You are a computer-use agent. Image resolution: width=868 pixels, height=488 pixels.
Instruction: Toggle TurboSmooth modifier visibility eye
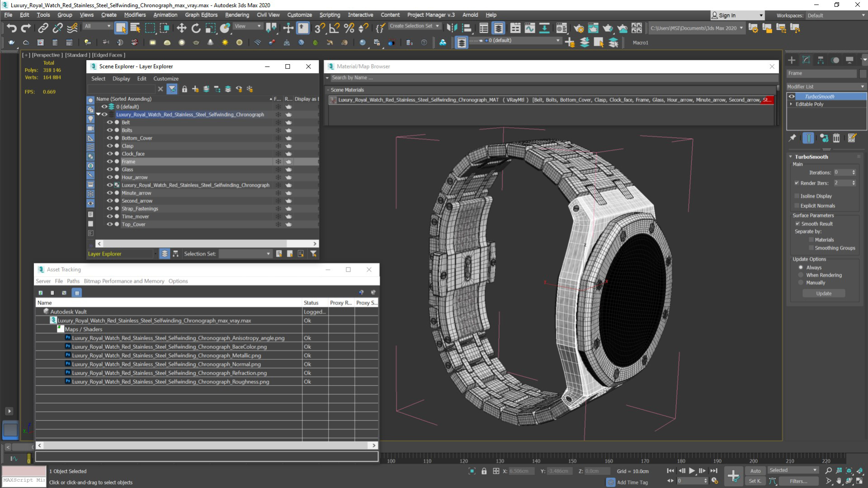click(792, 96)
